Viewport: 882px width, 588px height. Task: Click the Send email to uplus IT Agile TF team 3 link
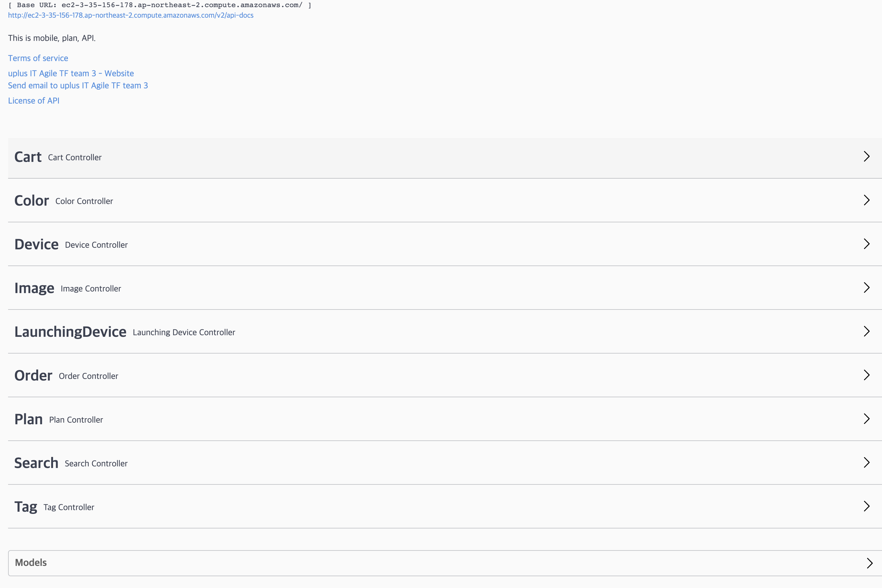78,86
